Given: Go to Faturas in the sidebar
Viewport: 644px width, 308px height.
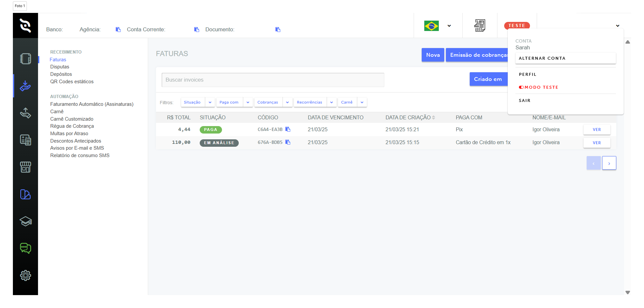Looking at the screenshot, I should pos(58,60).
